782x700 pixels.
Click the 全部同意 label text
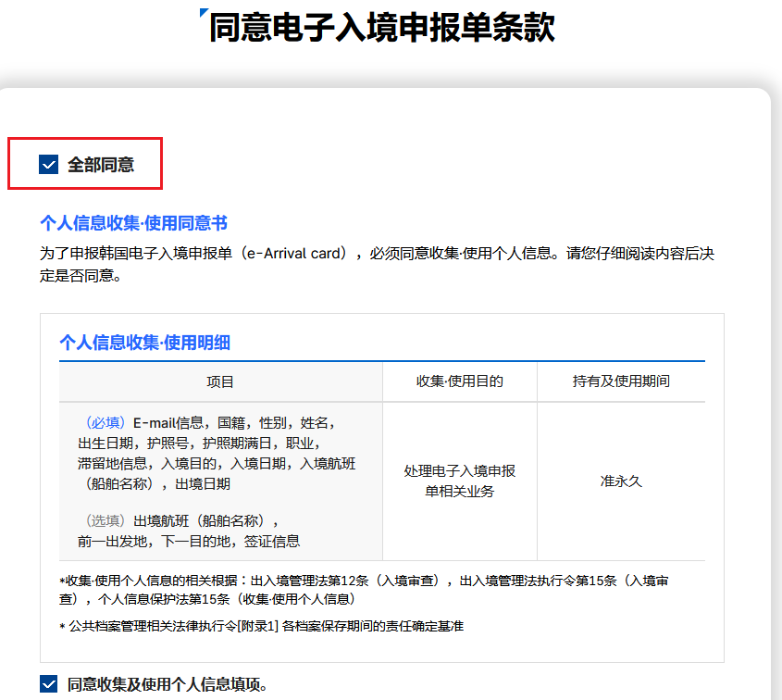101,165
